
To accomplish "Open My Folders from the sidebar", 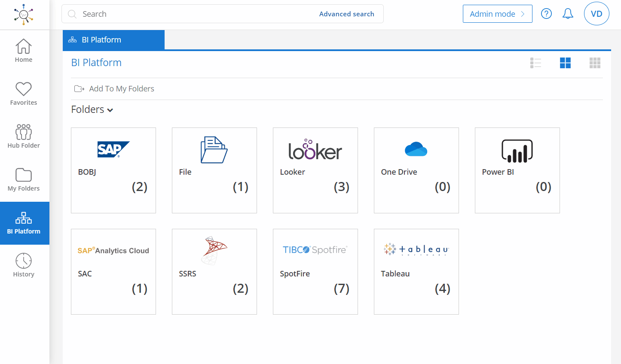I will [x=23, y=178].
